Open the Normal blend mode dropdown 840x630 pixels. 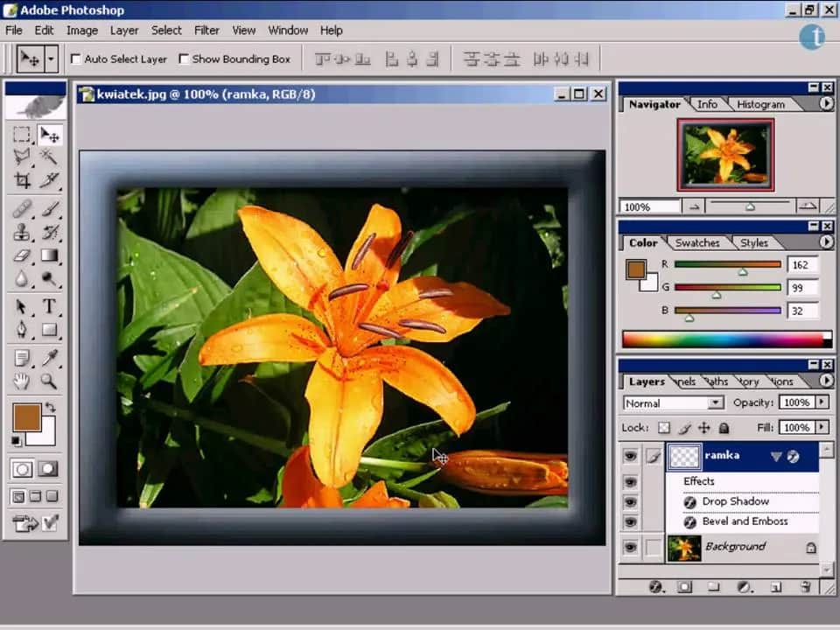click(672, 403)
